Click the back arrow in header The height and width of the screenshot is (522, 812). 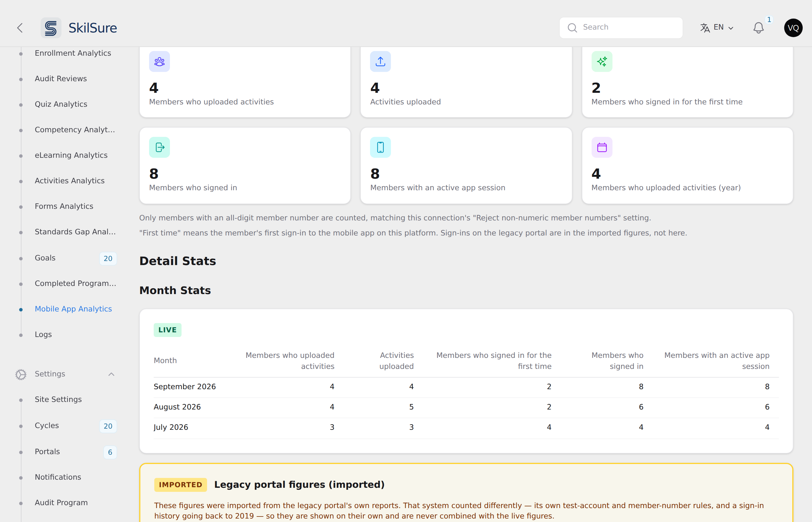pyautogui.click(x=20, y=28)
